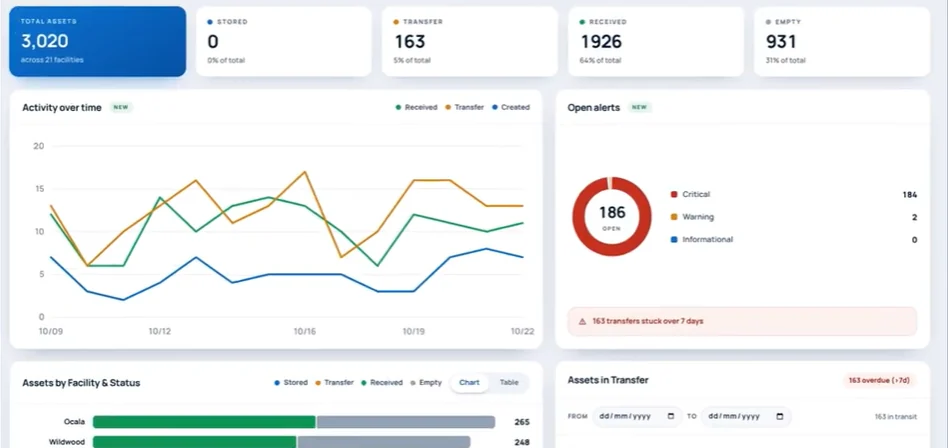
Task: Click '163 in transit' text
Action: tap(895, 417)
